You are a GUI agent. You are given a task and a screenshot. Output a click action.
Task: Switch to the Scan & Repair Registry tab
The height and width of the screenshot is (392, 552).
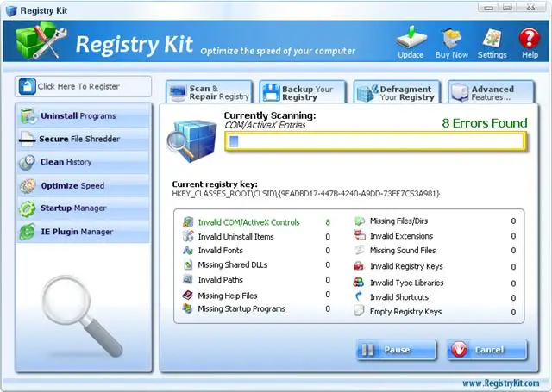pyautogui.click(x=210, y=92)
